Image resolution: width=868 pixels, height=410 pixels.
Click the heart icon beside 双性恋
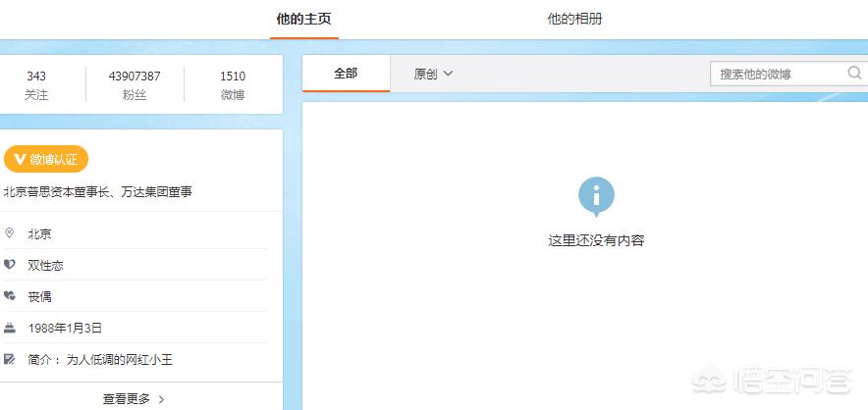coord(9,265)
